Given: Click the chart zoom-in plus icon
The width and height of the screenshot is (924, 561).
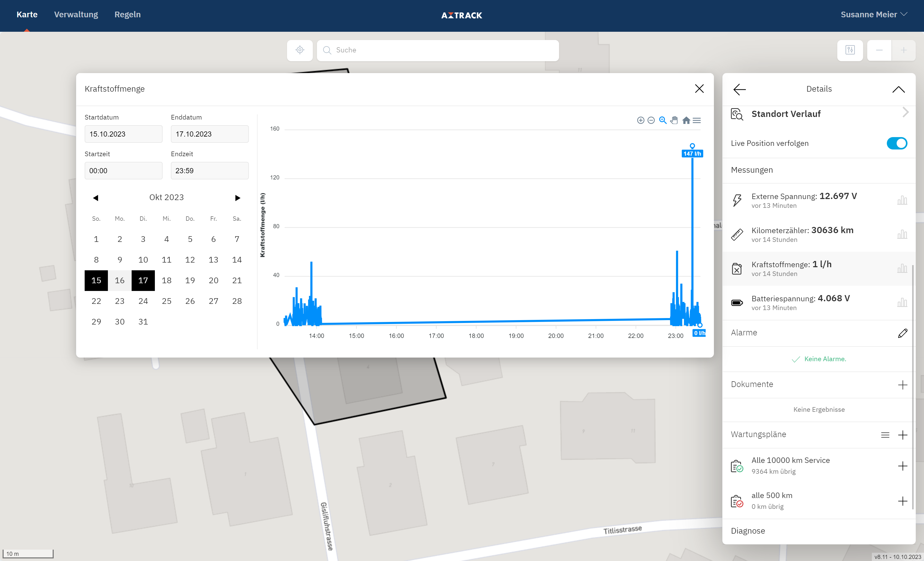Looking at the screenshot, I should 641,120.
